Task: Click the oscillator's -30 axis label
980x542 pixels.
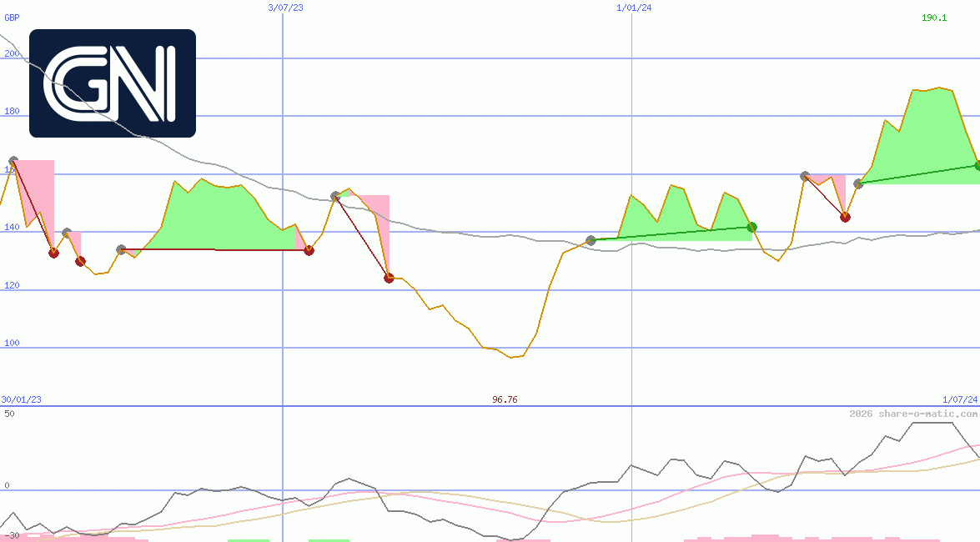Action: [x=12, y=535]
